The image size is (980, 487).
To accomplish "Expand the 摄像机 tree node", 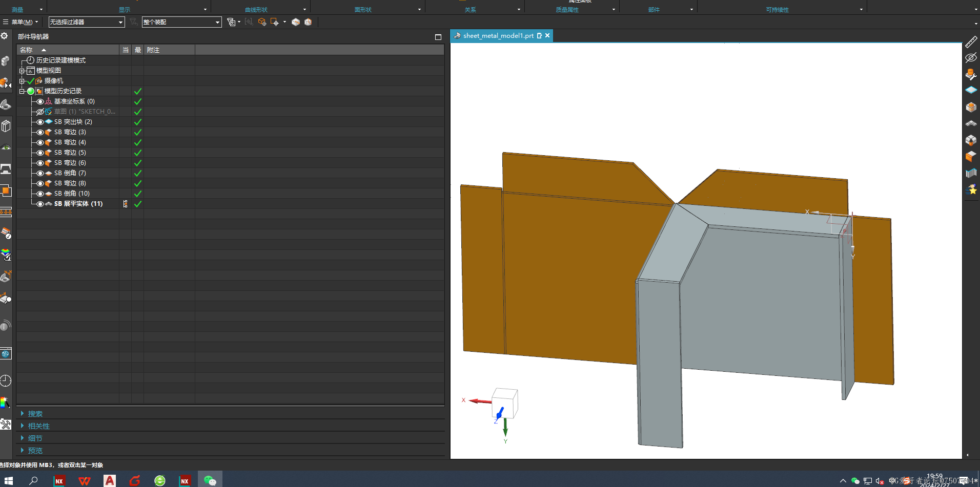I will (22, 81).
